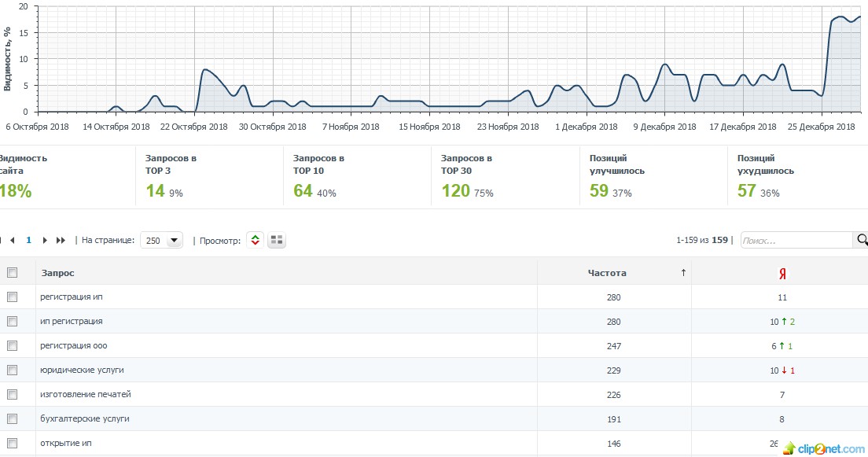The width and height of the screenshot is (868, 457).
Task: Click the Запросов в TOP 10 stat
Action: point(319,176)
